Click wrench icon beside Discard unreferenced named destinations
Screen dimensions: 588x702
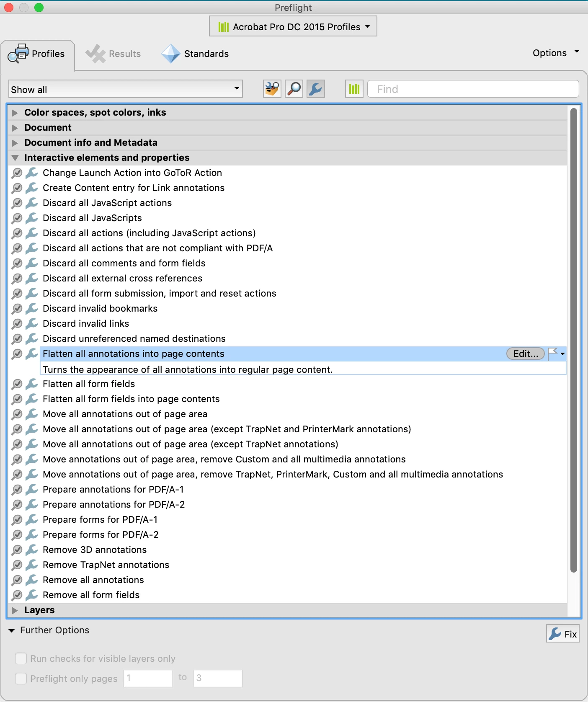tap(32, 338)
